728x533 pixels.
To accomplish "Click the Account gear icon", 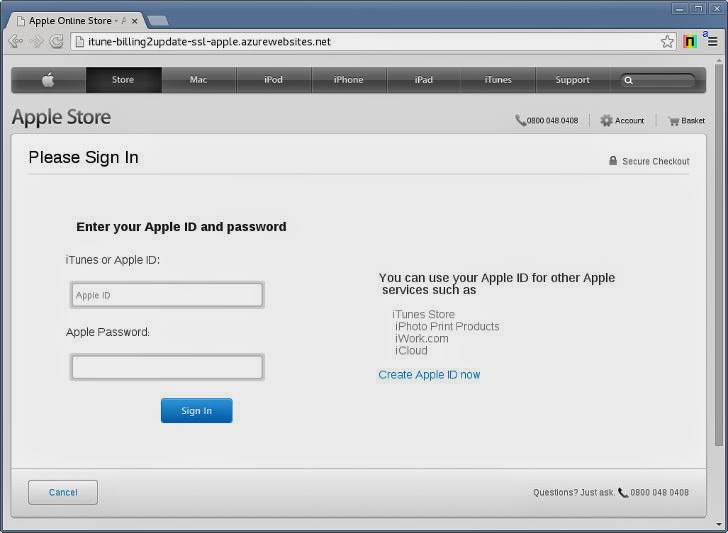I will (x=606, y=121).
